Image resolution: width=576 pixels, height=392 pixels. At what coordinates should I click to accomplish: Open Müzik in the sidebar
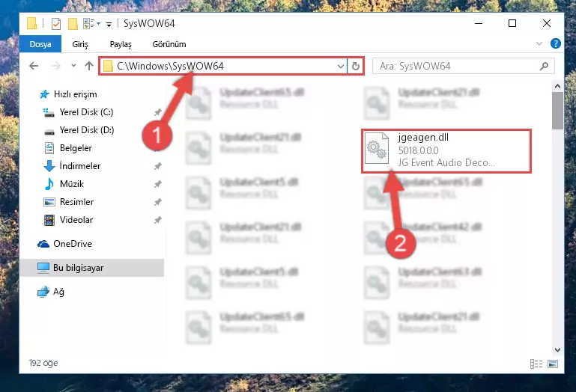(x=64, y=184)
